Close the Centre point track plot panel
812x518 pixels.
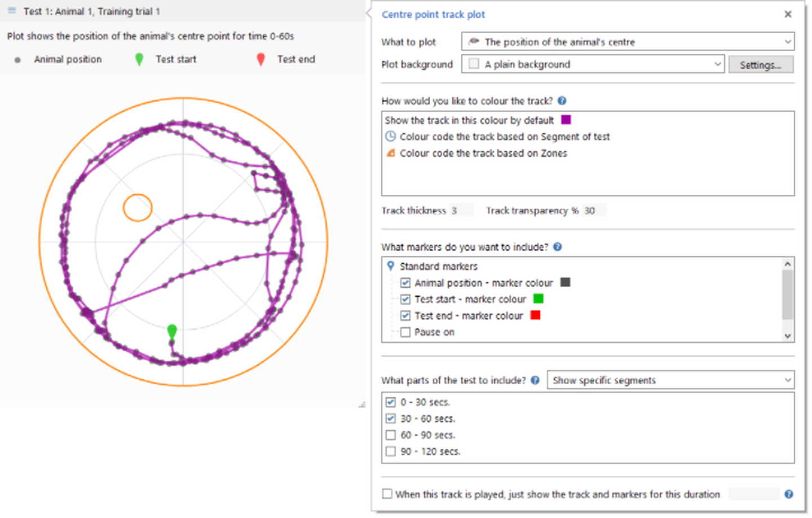point(788,15)
